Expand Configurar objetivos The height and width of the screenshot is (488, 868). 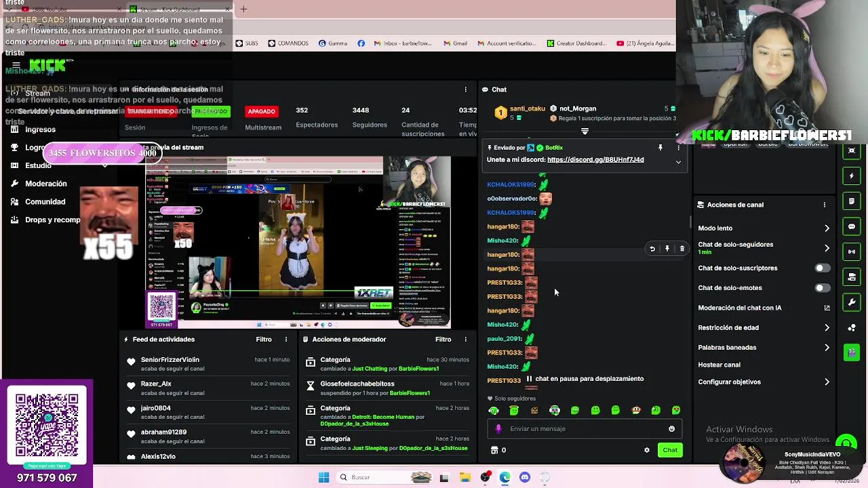764,382
